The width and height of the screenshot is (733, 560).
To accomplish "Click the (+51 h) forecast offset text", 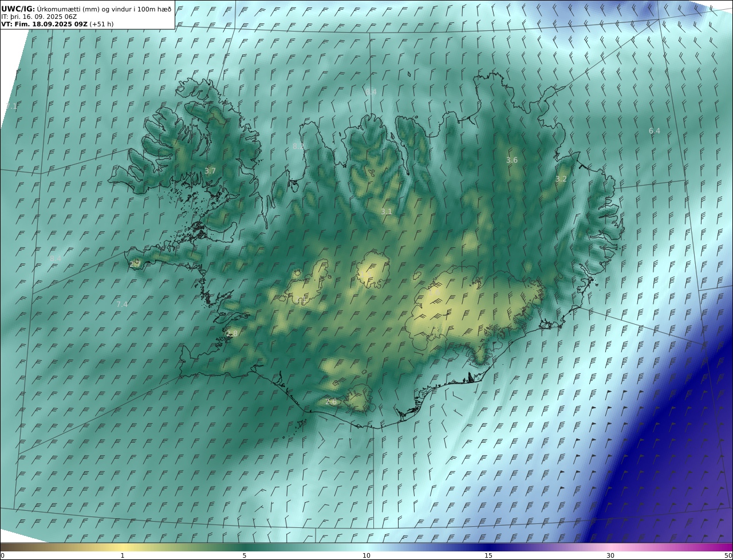I will click(x=101, y=25).
